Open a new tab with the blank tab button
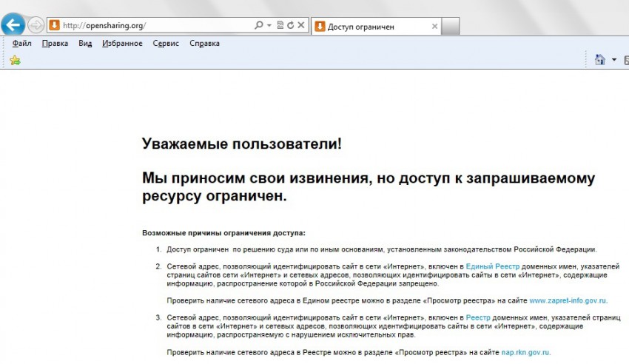 pos(451,27)
